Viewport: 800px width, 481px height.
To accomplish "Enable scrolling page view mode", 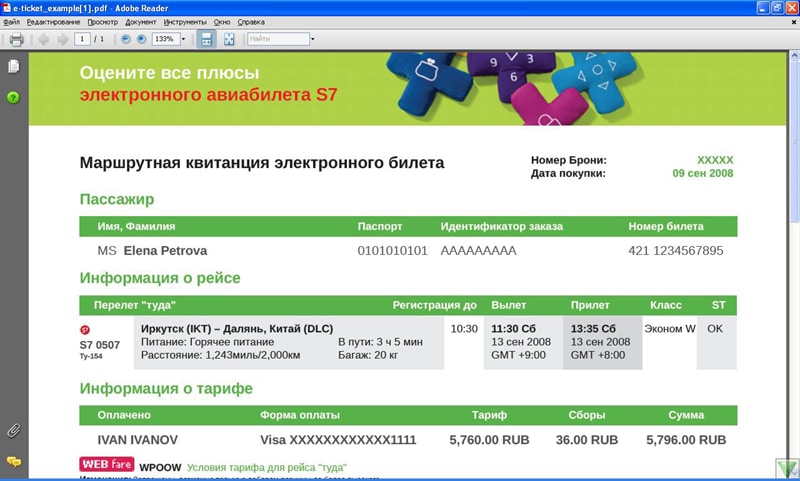I will point(207,39).
